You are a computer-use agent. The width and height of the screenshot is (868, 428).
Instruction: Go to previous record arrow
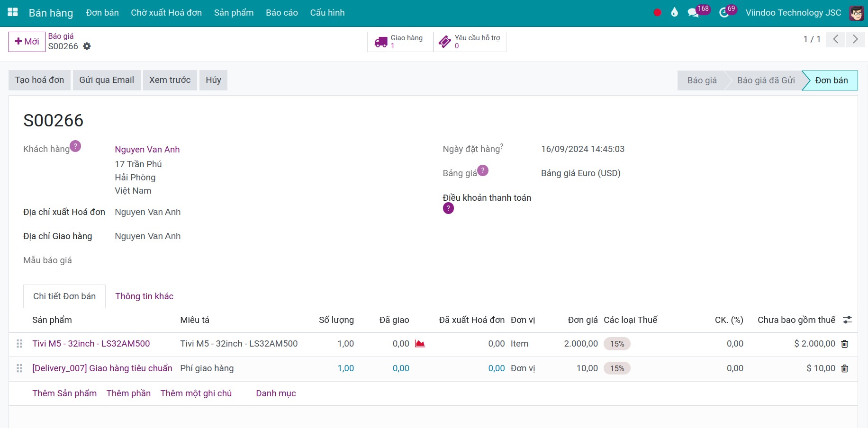836,39
